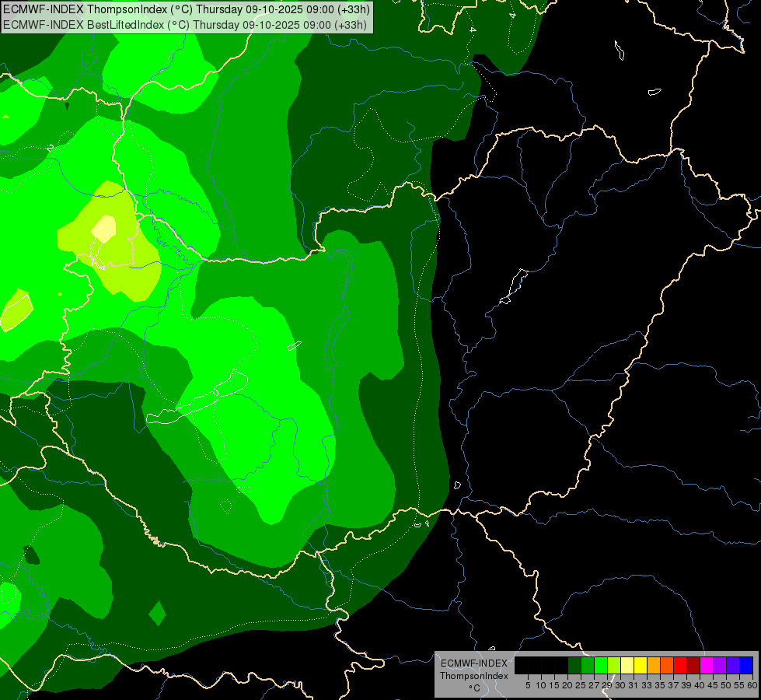Viewport: 761px width, 700px height.
Task: Click the legend scale value 5
Action: [x=528, y=685]
